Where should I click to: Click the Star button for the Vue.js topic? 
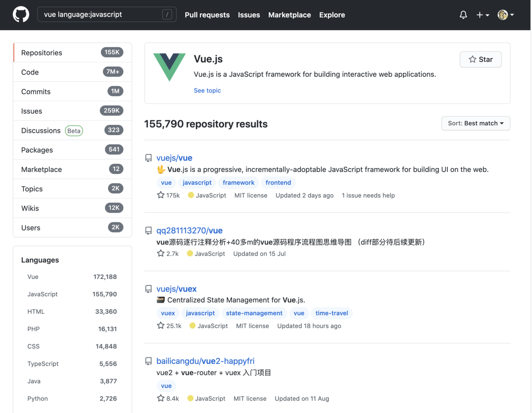coord(481,59)
